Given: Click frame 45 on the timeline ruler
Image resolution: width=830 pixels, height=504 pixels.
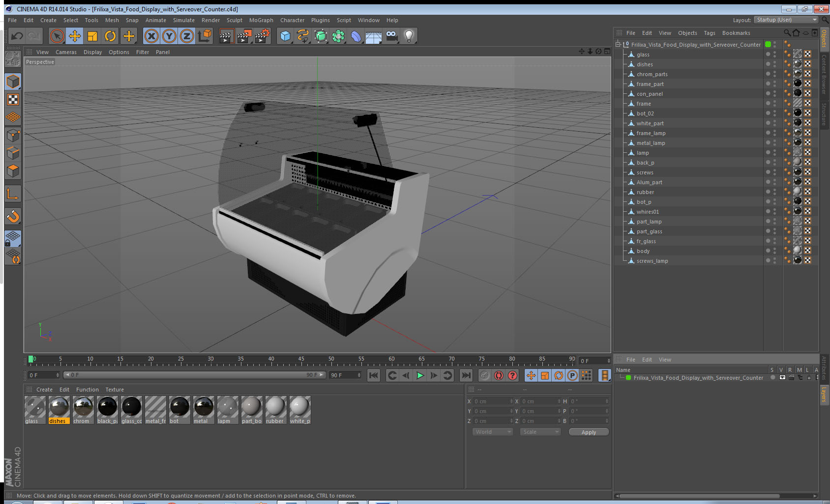Looking at the screenshot, I should (x=301, y=360).
